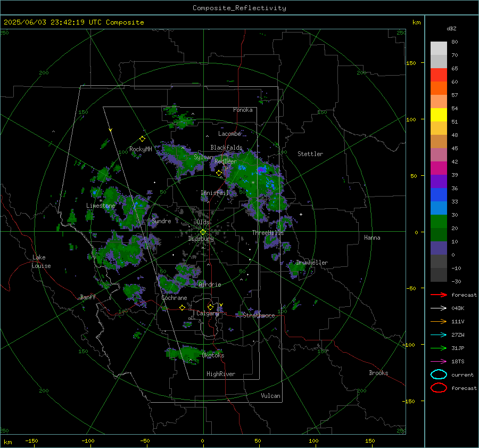Pick the magenta 18TS arrow legend icon
This screenshot has width=479, height=448.
[x=439, y=362]
